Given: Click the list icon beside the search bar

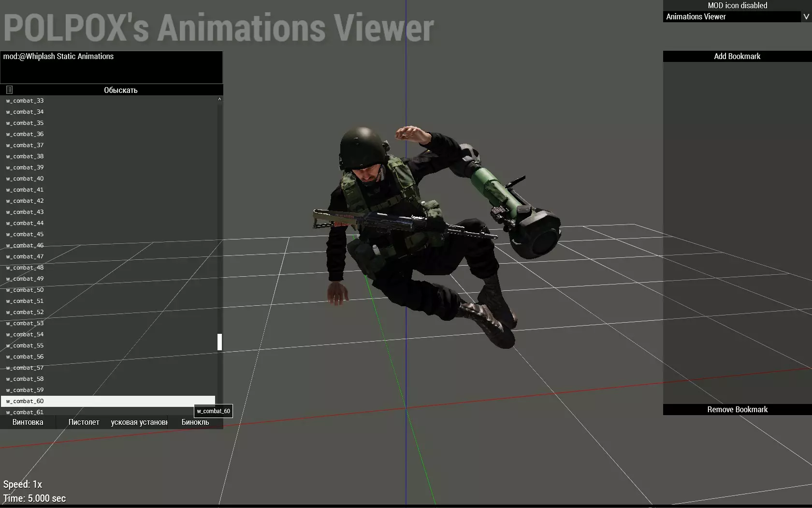Looking at the screenshot, I should tap(9, 90).
